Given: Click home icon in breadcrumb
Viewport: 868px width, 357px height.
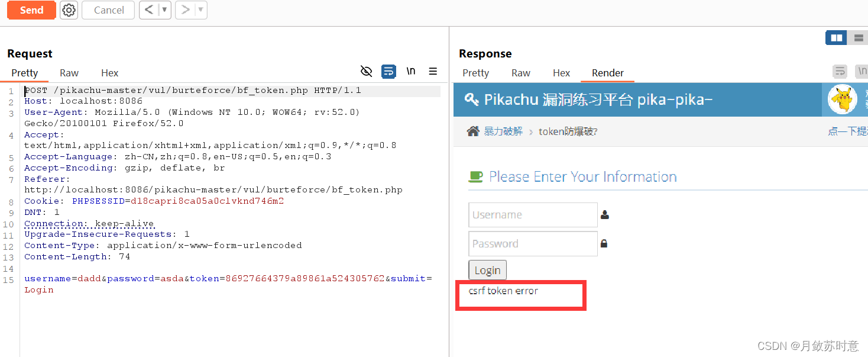Looking at the screenshot, I should pyautogui.click(x=473, y=131).
